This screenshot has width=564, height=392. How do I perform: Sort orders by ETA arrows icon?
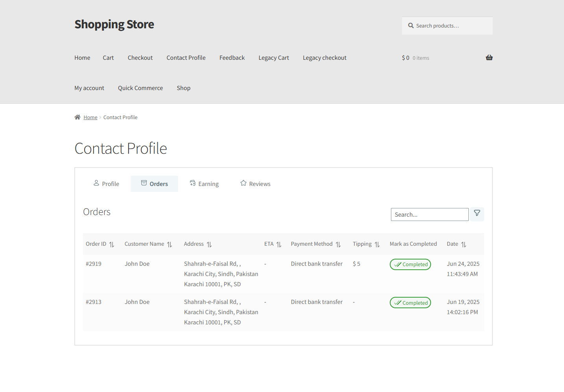tap(279, 245)
